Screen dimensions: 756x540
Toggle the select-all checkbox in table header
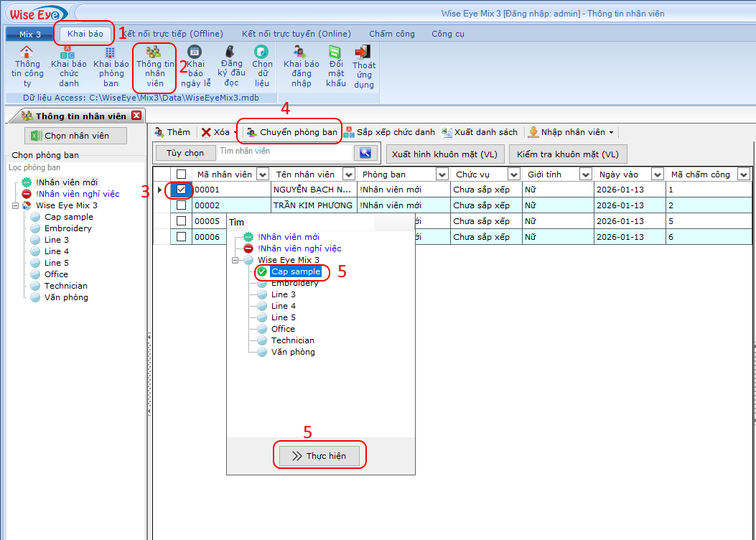point(182,174)
